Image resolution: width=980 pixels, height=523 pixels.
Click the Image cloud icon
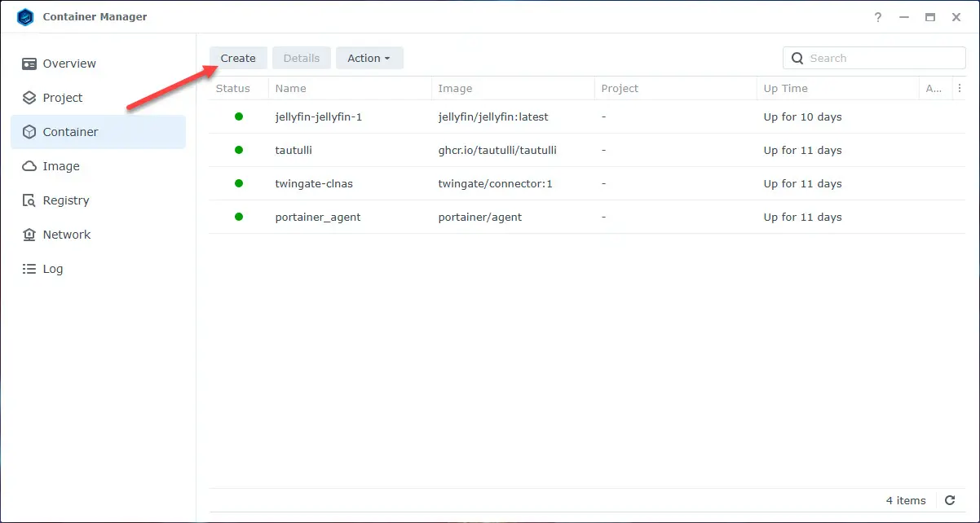[29, 166]
